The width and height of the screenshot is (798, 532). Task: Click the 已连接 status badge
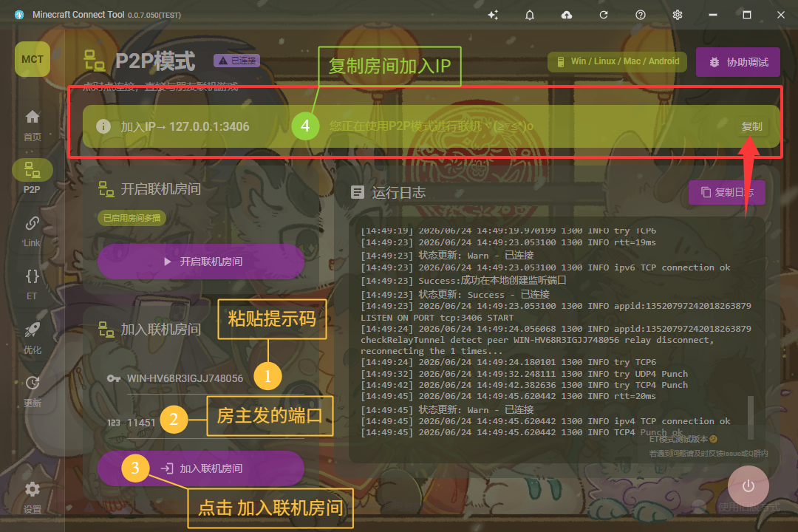(236, 61)
